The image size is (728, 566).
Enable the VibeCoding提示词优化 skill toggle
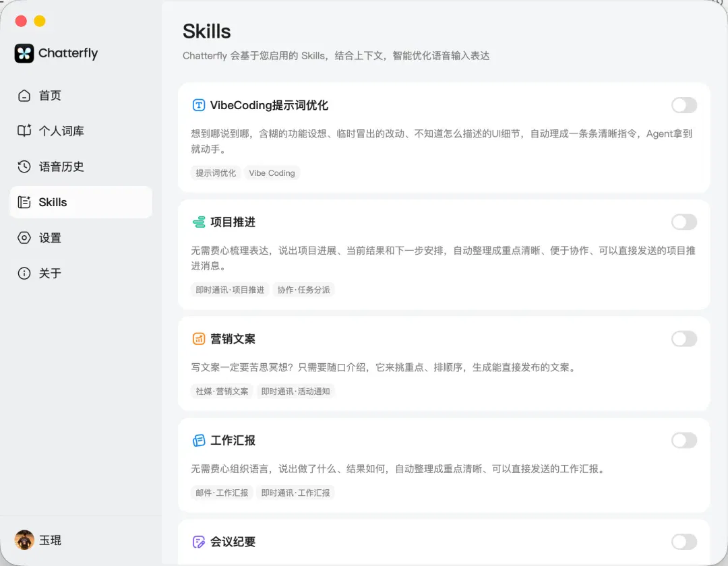click(x=684, y=105)
